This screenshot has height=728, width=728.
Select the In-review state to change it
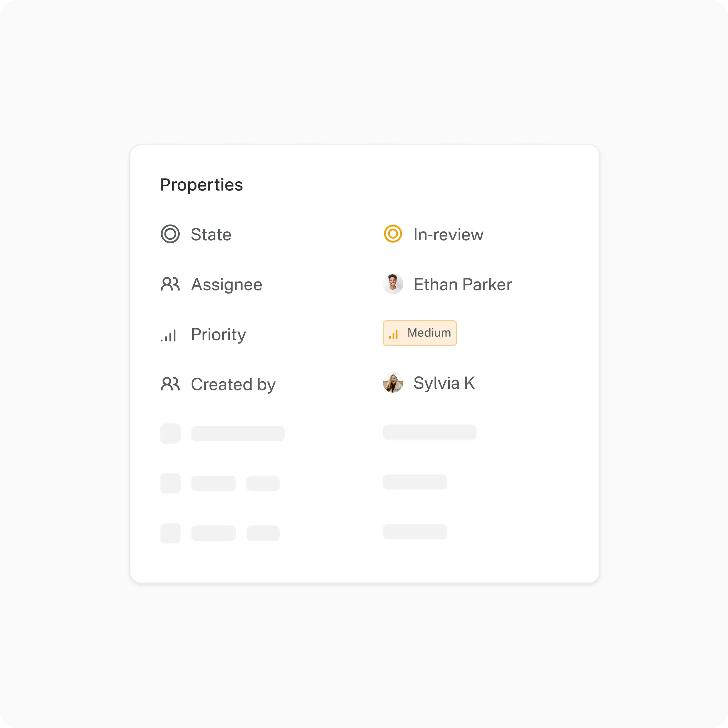pos(448,234)
